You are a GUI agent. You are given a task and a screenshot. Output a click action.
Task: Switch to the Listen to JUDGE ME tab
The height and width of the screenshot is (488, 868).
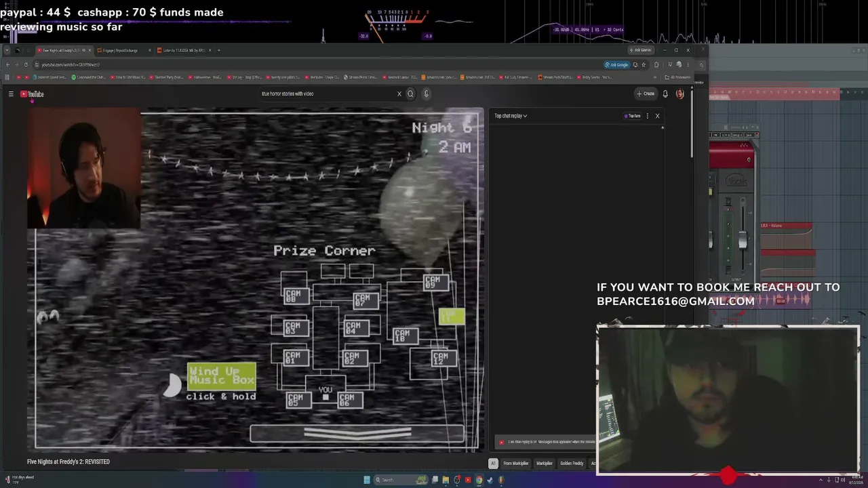click(x=184, y=50)
